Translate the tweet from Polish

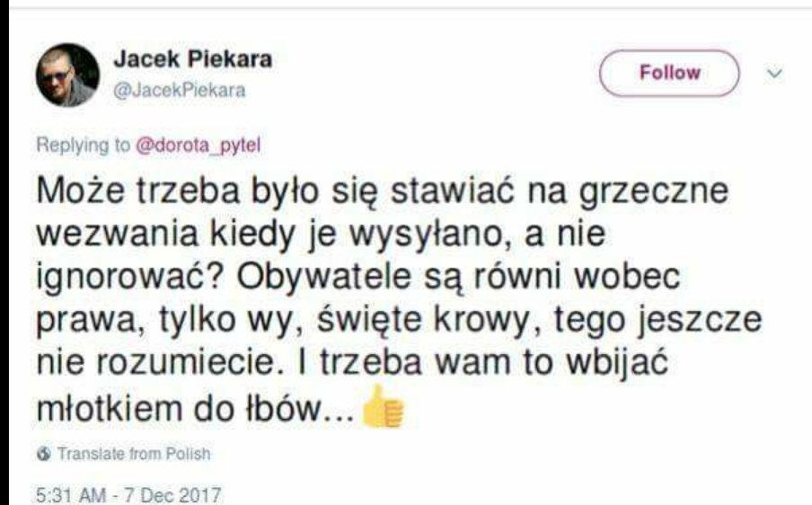(x=134, y=454)
